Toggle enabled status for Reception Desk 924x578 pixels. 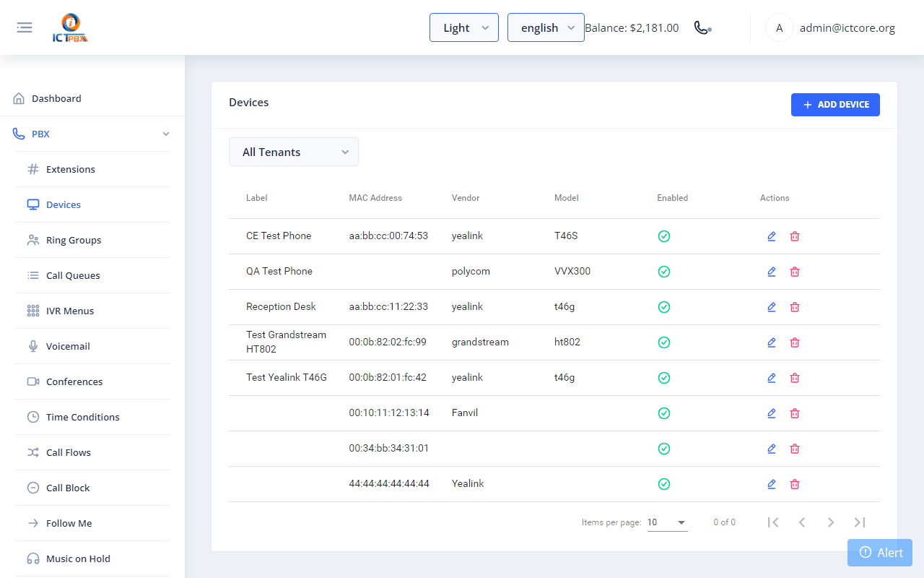[664, 307]
